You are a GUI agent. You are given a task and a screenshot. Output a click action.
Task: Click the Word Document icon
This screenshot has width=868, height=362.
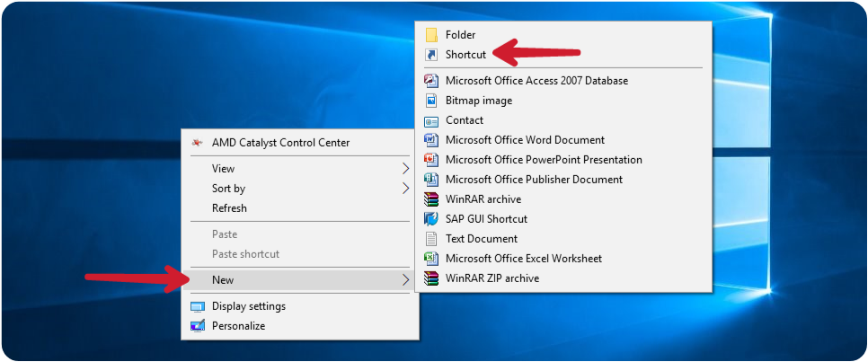(431, 140)
